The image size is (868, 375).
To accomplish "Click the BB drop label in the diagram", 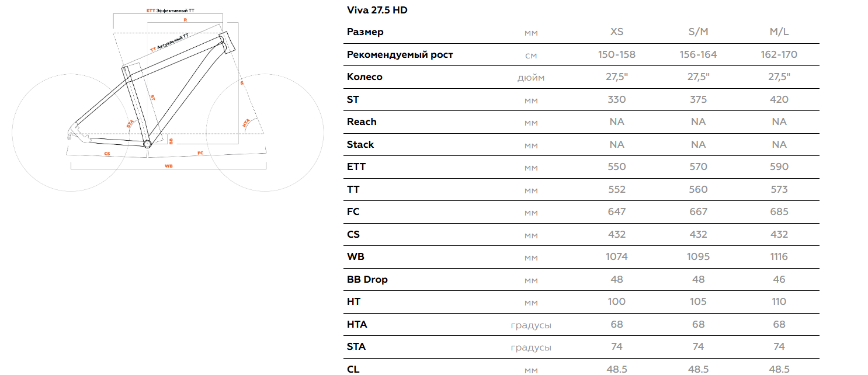I will [171, 141].
